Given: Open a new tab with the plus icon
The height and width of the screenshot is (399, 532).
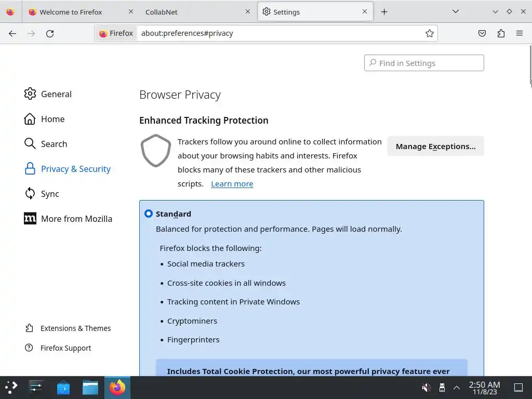Looking at the screenshot, I should [384, 12].
